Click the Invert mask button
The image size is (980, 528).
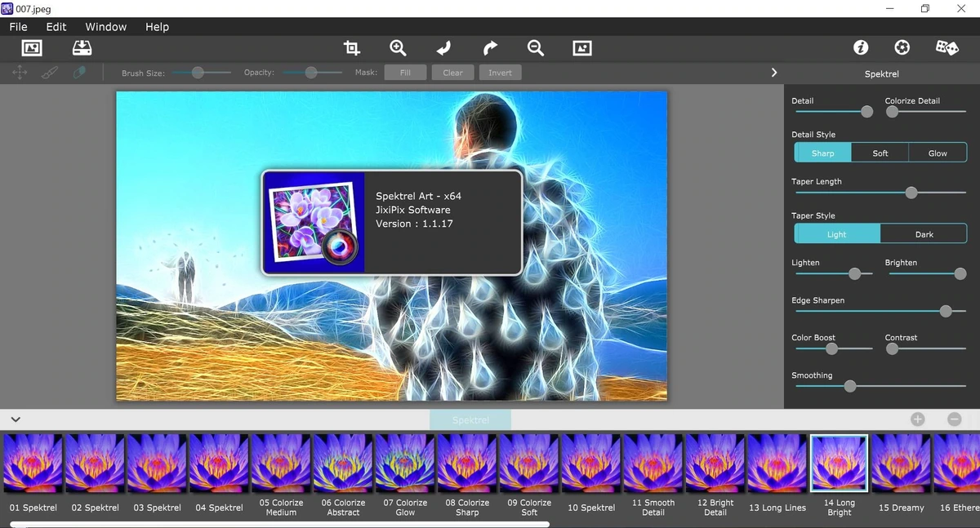(x=501, y=73)
